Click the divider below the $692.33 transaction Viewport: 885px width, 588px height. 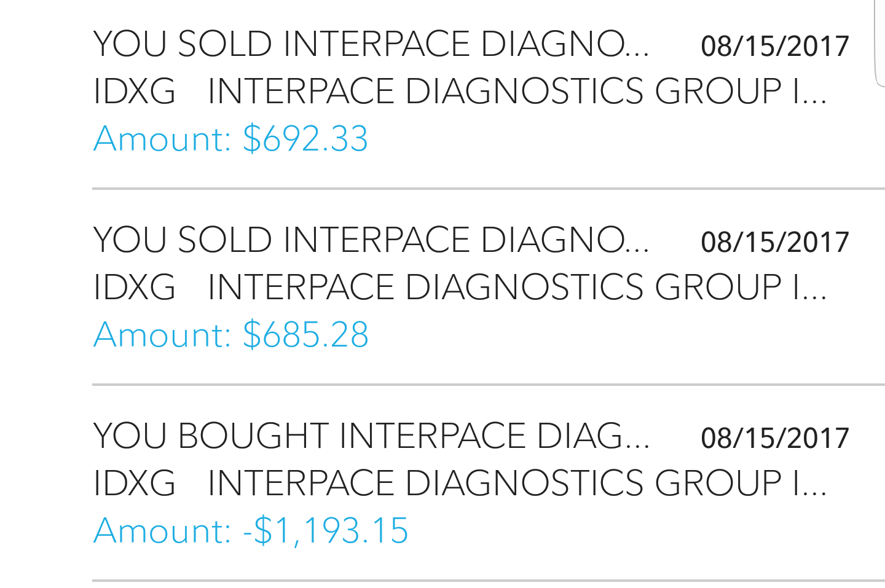[x=489, y=189]
